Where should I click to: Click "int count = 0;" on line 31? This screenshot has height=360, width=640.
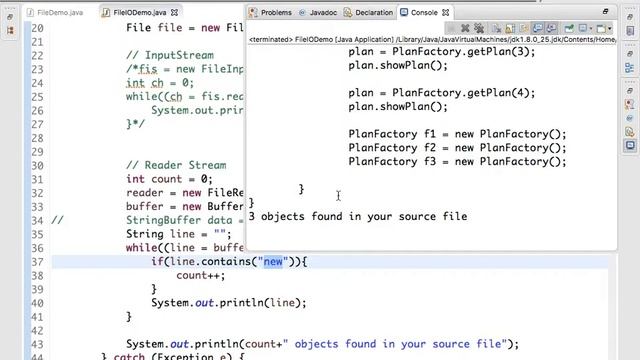[x=169, y=179]
